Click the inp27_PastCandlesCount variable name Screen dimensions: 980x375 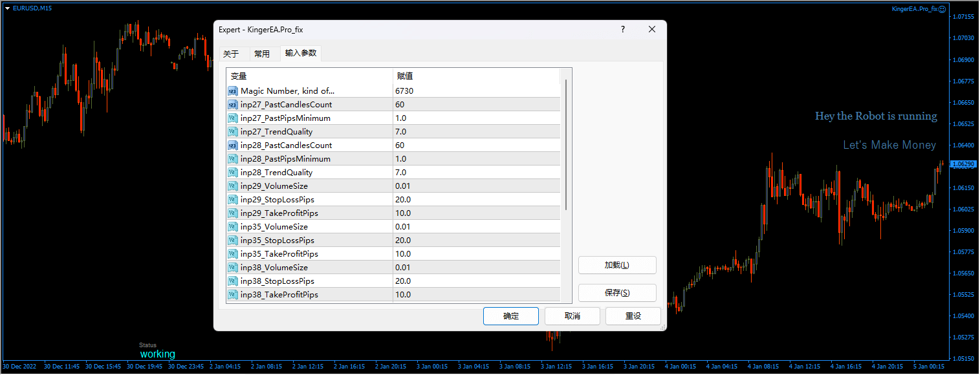[287, 105]
